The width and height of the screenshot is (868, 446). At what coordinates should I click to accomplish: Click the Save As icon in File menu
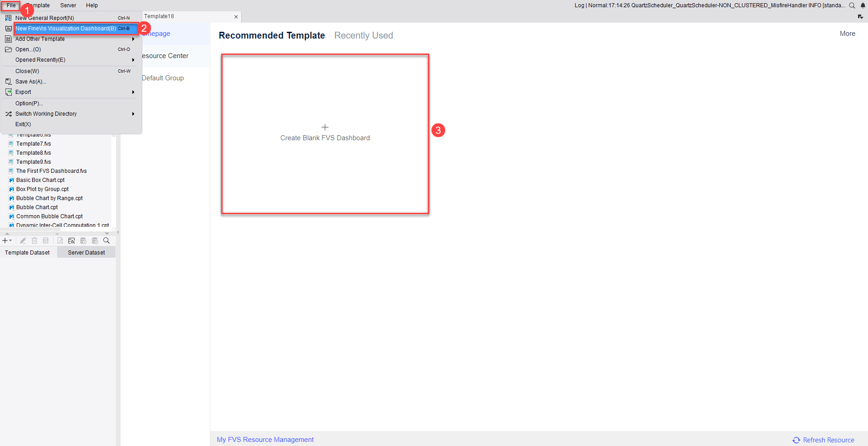coord(8,82)
